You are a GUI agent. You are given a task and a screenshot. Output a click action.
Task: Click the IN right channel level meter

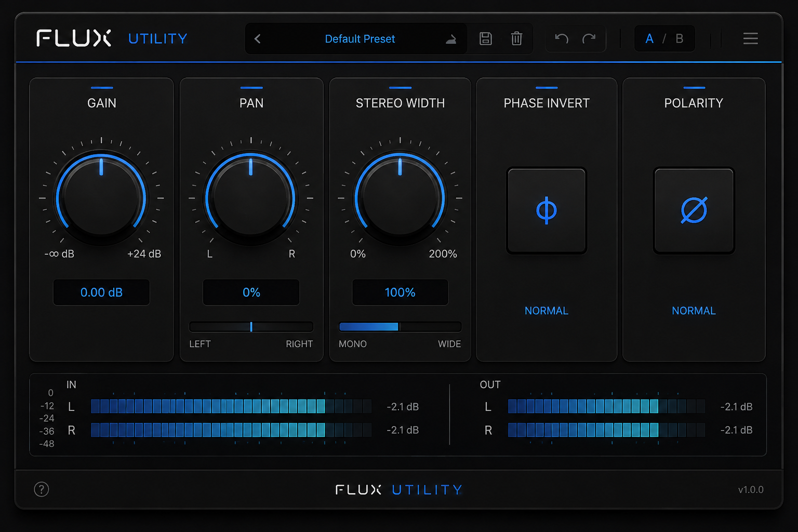pos(231,430)
